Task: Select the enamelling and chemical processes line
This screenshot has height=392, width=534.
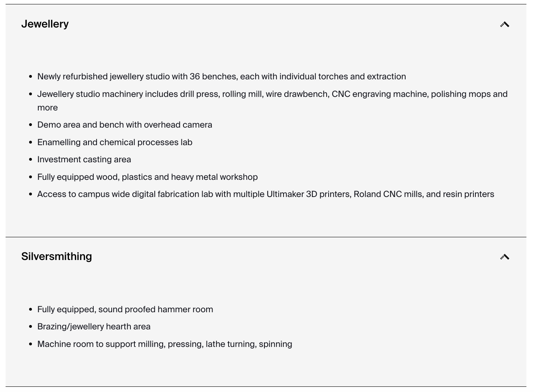Action: pos(115,142)
